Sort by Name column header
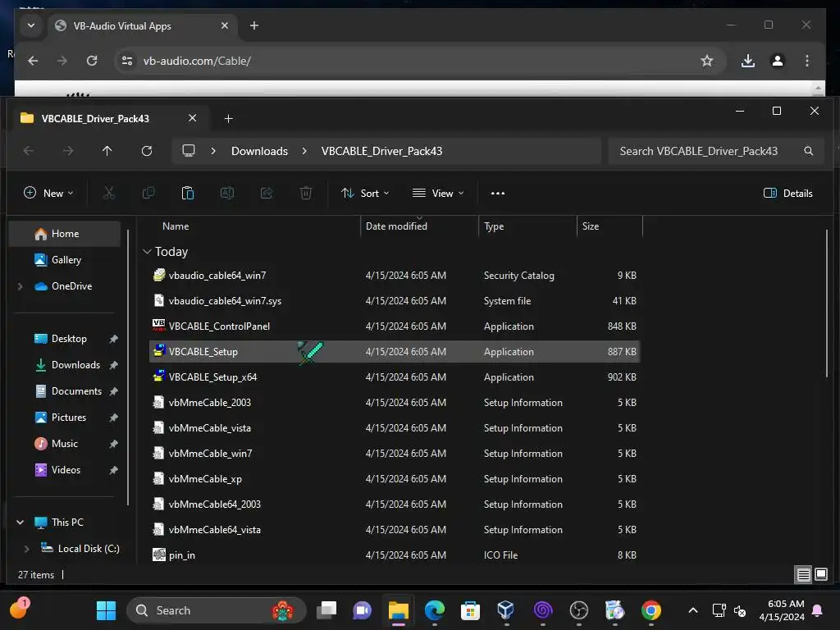The height and width of the screenshot is (630, 840). pyautogui.click(x=176, y=226)
